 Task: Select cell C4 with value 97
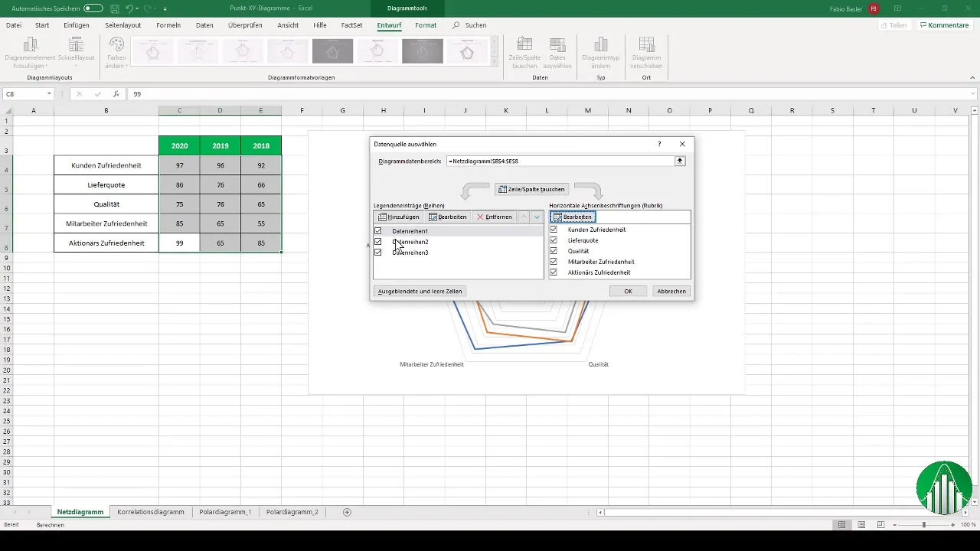pos(179,165)
